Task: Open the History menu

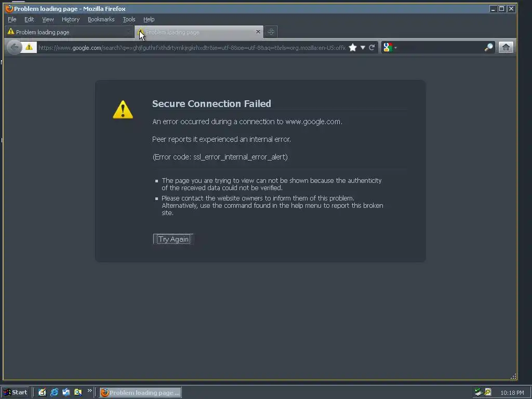Action: 71,19
